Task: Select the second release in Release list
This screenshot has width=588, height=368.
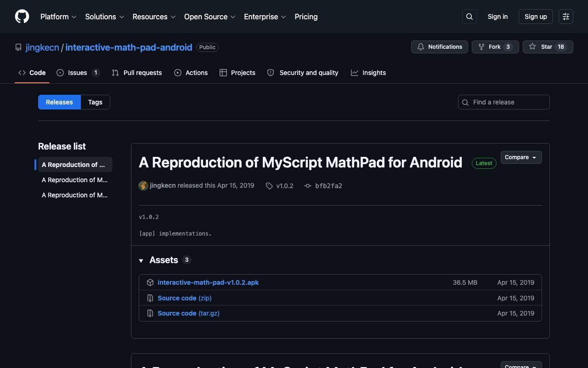Action: tap(75, 180)
